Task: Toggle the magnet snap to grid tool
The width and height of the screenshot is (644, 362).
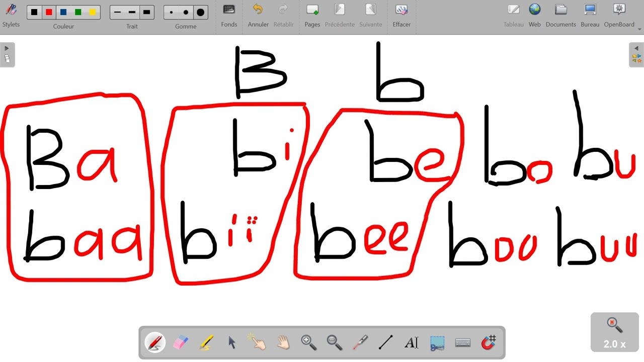Action: pos(489,343)
